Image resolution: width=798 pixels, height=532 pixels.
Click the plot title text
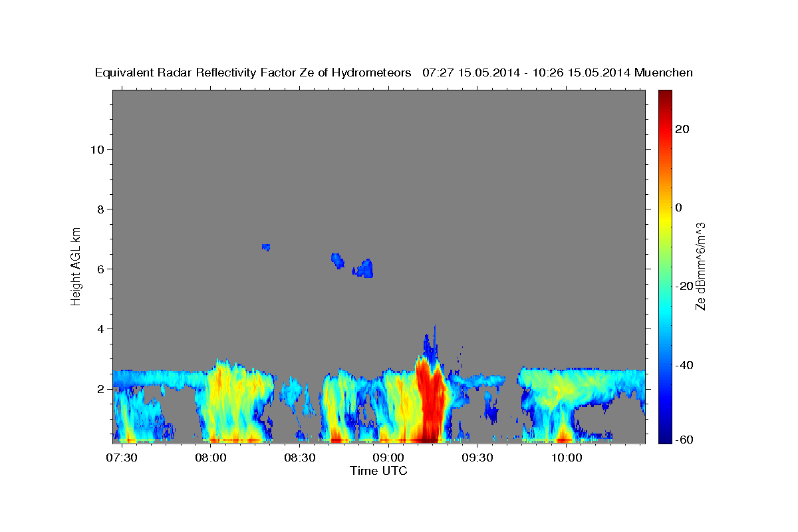pos(394,73)
